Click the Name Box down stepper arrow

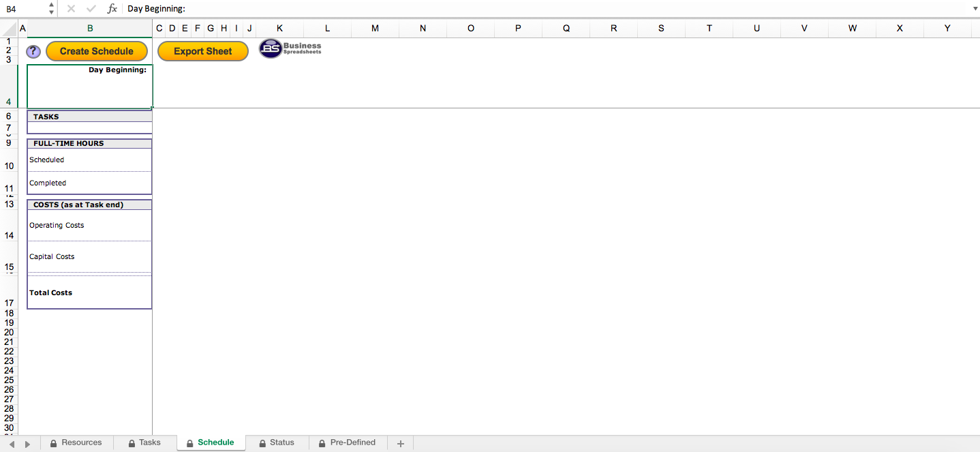click(50, 12)
